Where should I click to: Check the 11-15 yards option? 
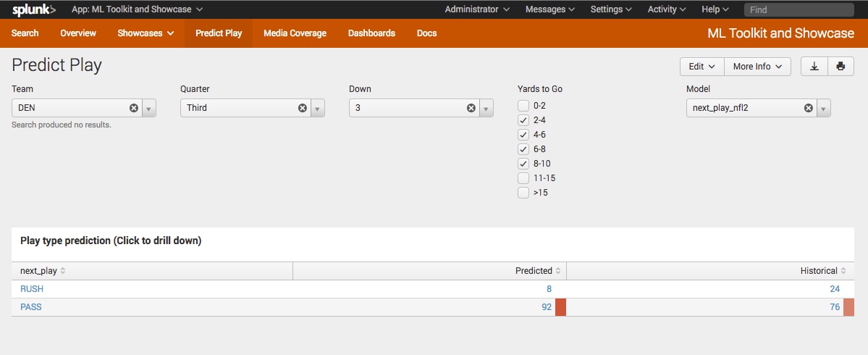tap(523, 178)
